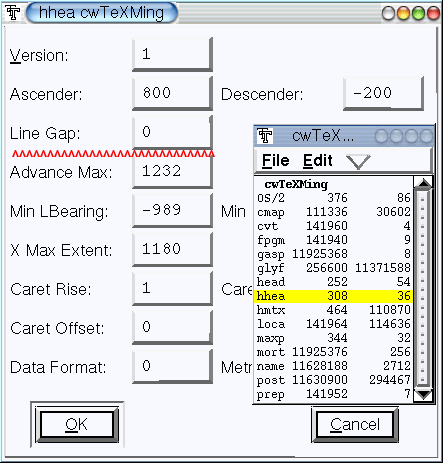Click the scrollbar up arrow in table list

point(423,183)
